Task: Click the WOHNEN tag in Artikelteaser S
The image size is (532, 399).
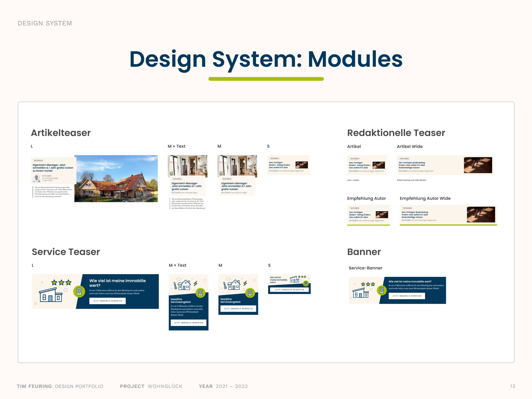Action: click(x=275, y=159)
